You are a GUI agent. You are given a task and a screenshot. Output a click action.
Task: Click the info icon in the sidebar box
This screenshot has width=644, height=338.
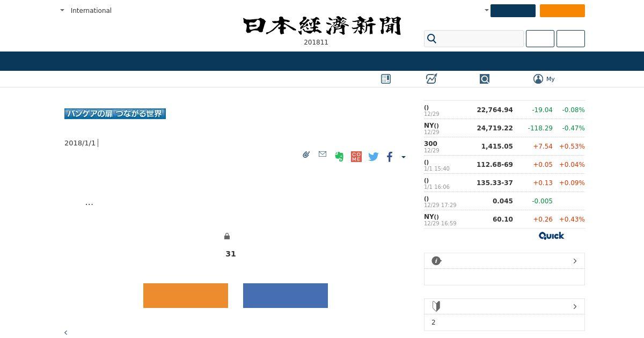tap(436, 261)
